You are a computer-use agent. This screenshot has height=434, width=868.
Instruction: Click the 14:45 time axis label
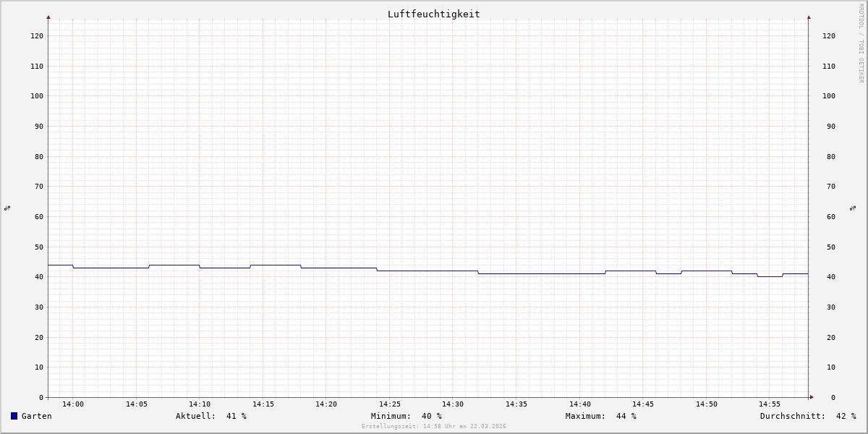pyautogui.click(x=643, y=404)
